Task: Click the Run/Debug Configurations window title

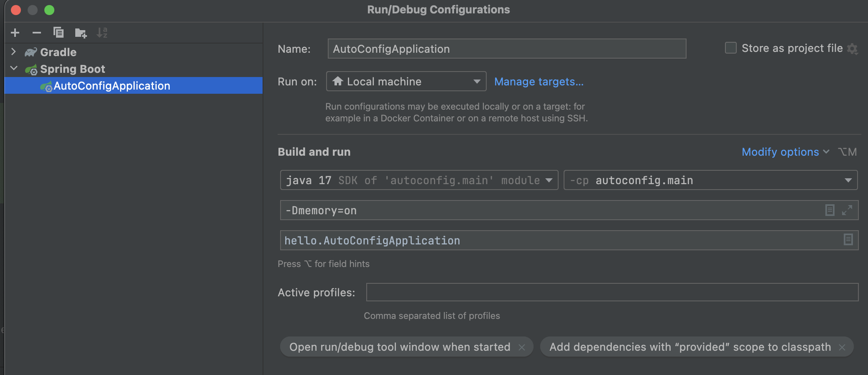Action: [x=439, y=10]
